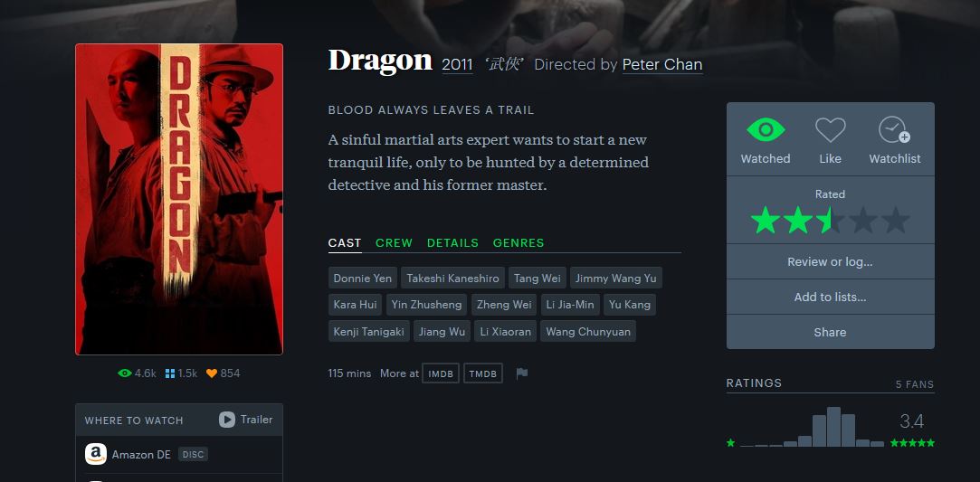
Task: Click the Amazon DE logo icon
Action: (96, 454)
